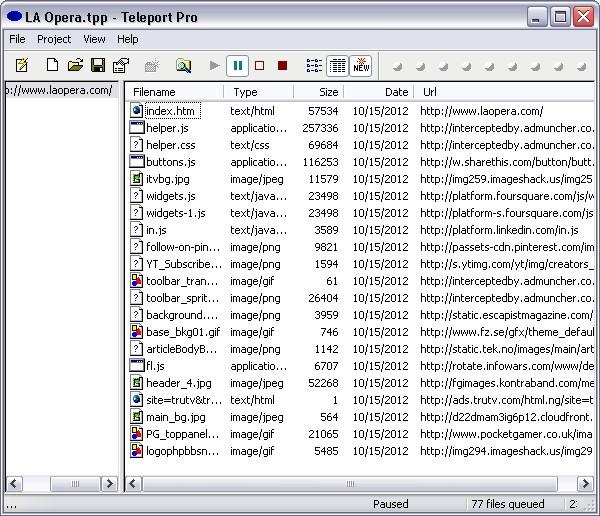This screenshot has width=600, height=516.
Task: Open project properties from the toolbar
Action: pos(121,66)
